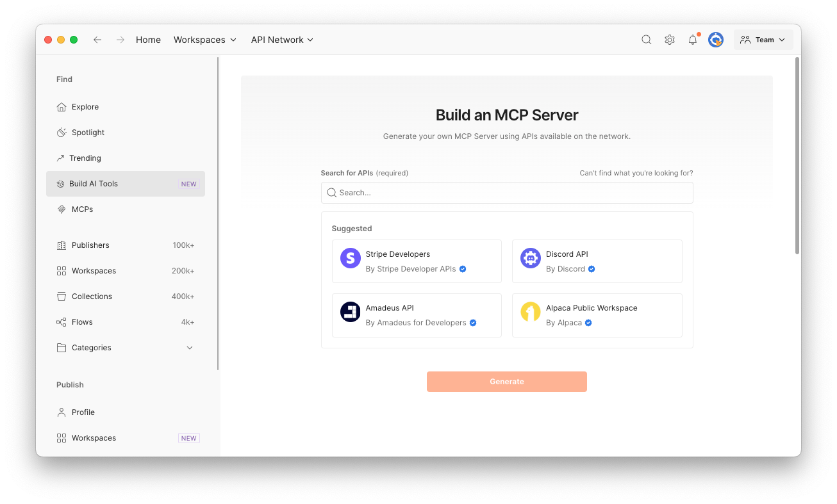This screenshot has width=837, height=504.
Task: Click the Stripe logo icon
Action: (x=351, y=258)
